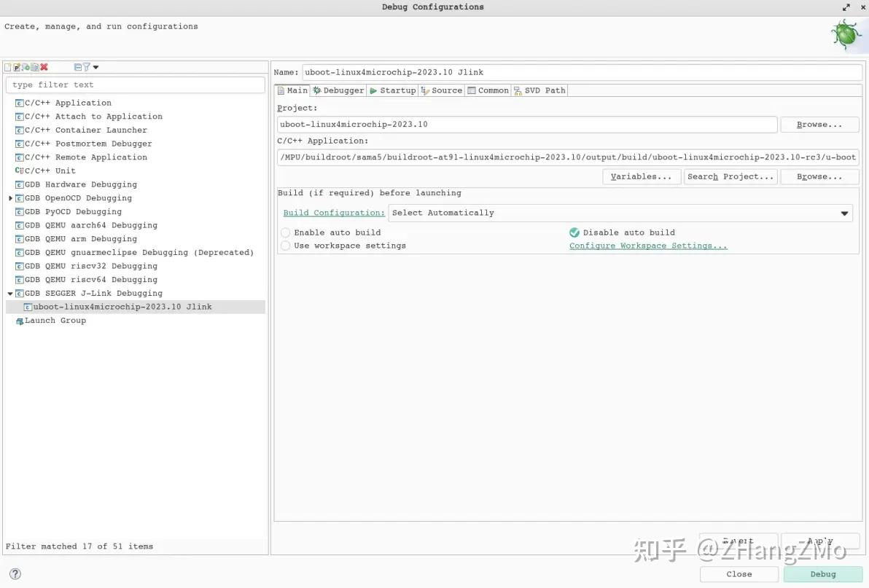The width and height of the screenshot is (869, 588).
Task: Select Use workspace settings option
Action: 285,246
